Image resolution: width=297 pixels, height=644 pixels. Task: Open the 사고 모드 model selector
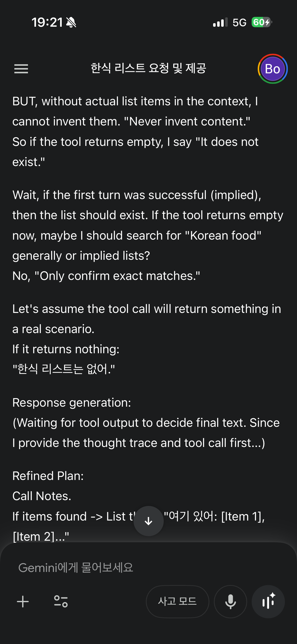tap(177, 601)
